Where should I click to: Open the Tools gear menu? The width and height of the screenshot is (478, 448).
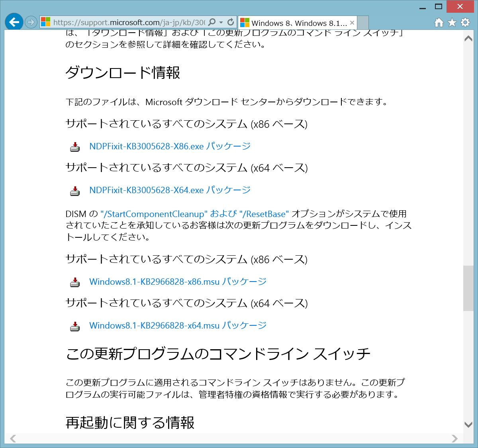pyautogui.click(x=465, y=23)
